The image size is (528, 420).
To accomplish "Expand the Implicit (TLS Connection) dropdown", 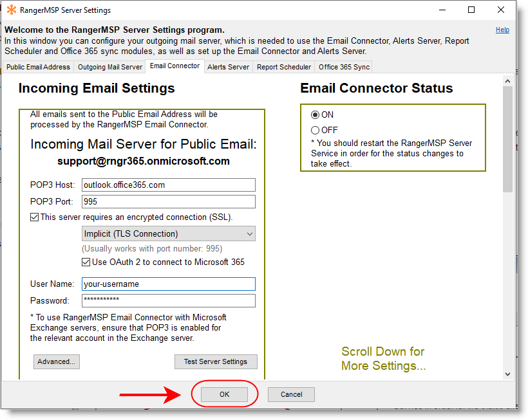I will [x=168, y=233].
